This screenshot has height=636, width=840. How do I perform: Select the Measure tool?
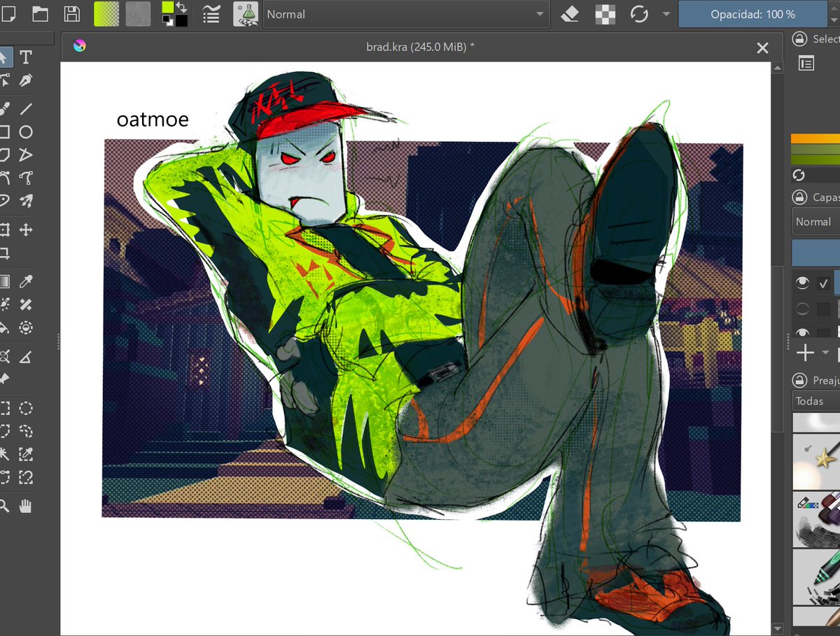click(x=26, y=356)
